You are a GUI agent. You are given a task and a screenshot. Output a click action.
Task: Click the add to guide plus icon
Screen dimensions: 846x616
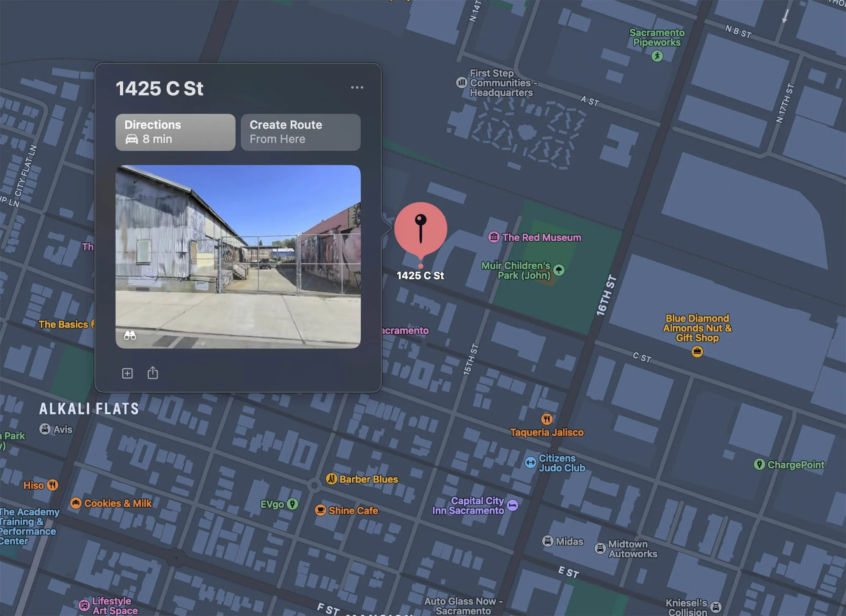click(127, 373)
